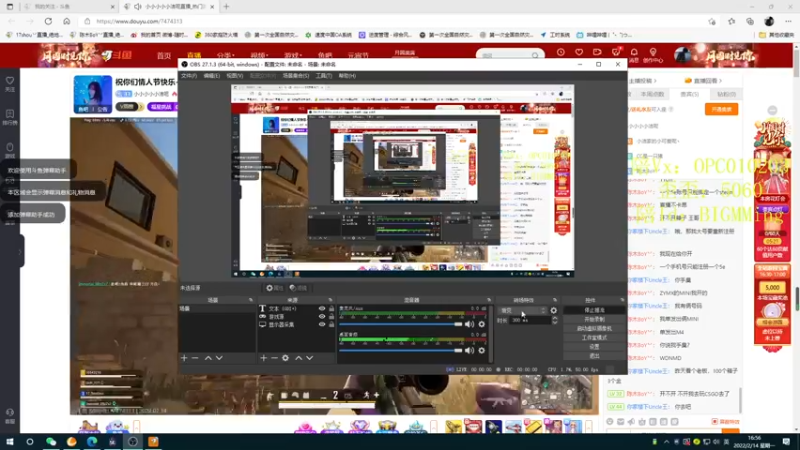Screen dimensions: 800x450
Task: Adjust the first mixer channel volume slider
Action: coord(401,324)
